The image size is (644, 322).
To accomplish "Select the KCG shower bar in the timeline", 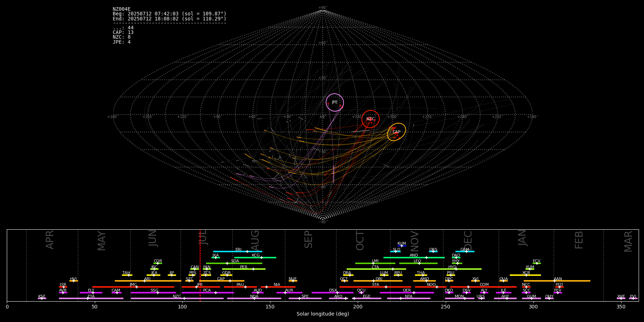I will pos(255,258).
